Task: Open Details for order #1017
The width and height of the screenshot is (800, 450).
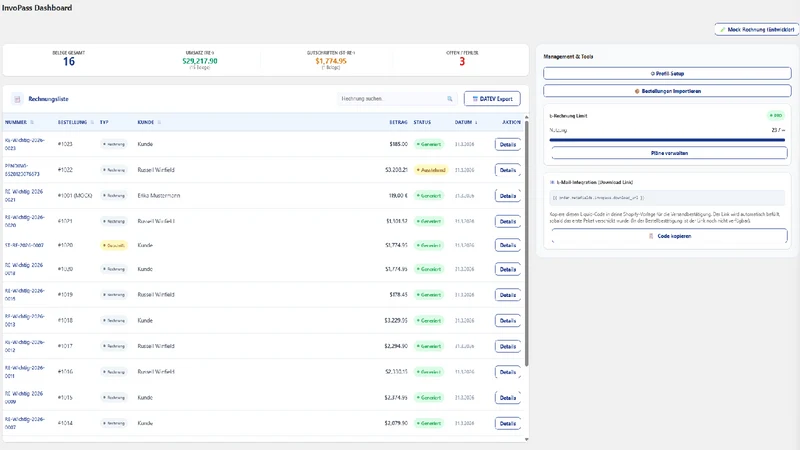Action: (x=508, y=346)
